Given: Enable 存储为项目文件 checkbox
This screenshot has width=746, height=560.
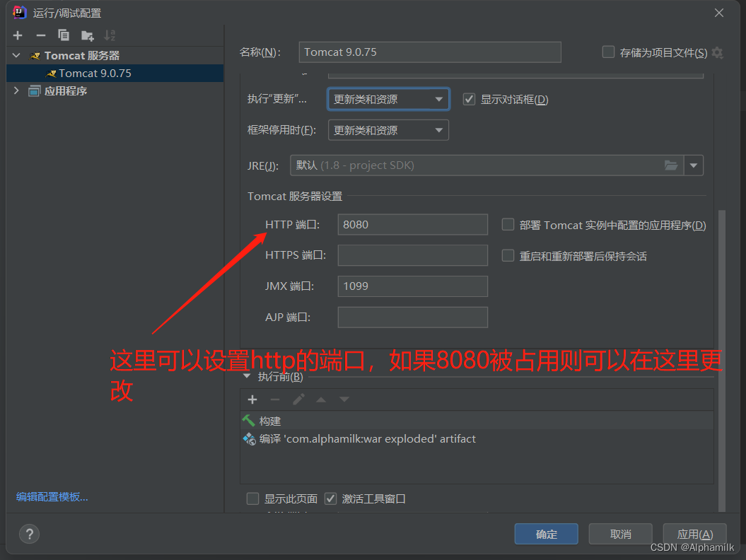Looking at the screenshot, I should [x=608, y=52].
